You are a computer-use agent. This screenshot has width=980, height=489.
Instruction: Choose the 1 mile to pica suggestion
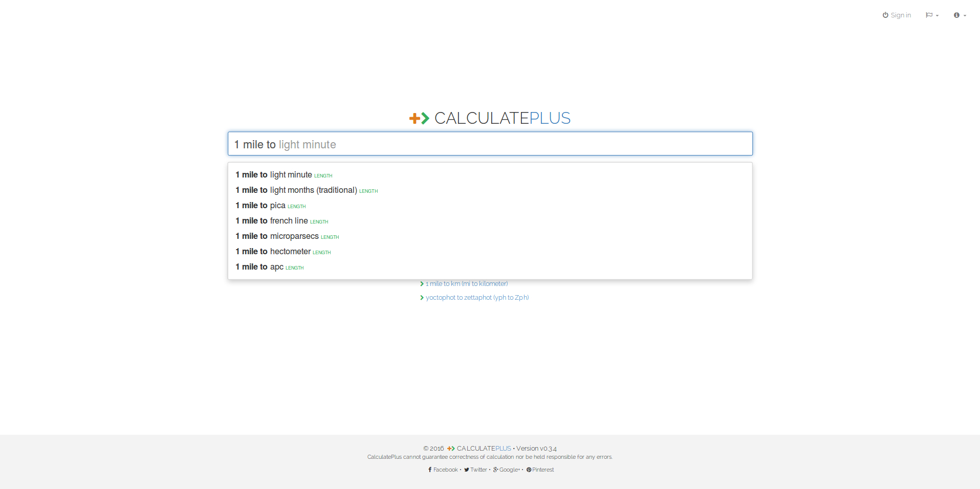coord(490,206)
